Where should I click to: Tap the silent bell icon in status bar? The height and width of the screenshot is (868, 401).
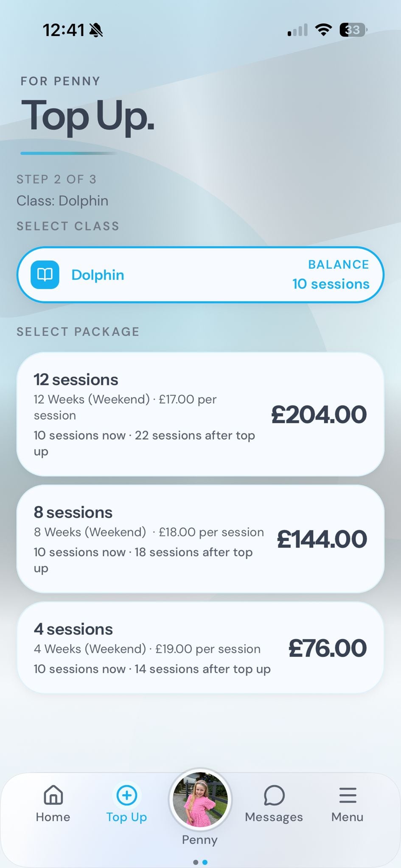click(x=96, y=30)
